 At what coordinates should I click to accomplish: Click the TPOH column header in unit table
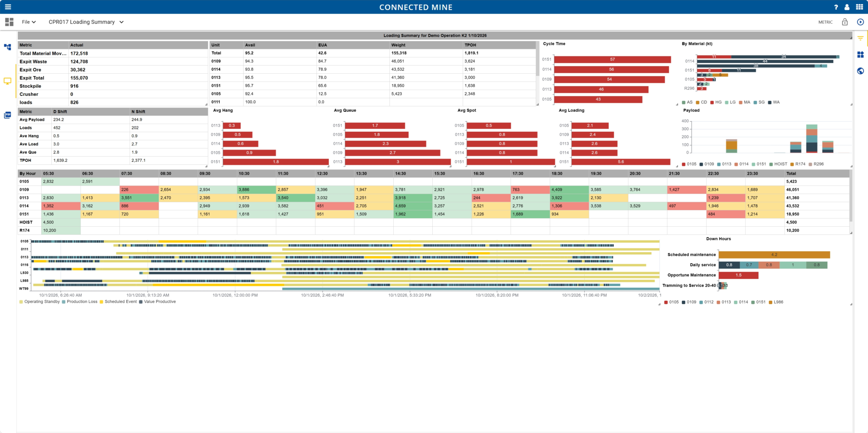[499, 45]
